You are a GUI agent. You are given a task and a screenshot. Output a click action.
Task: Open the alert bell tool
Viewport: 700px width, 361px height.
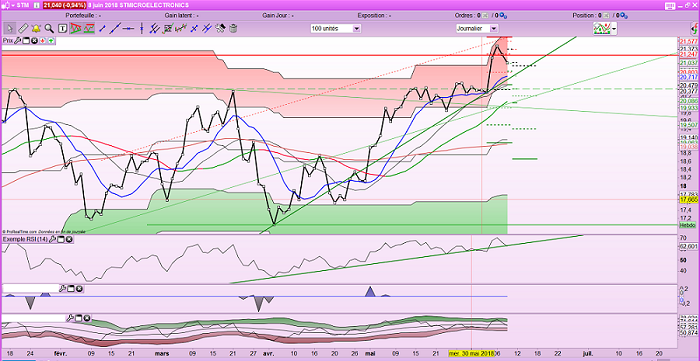click(36, 29)
